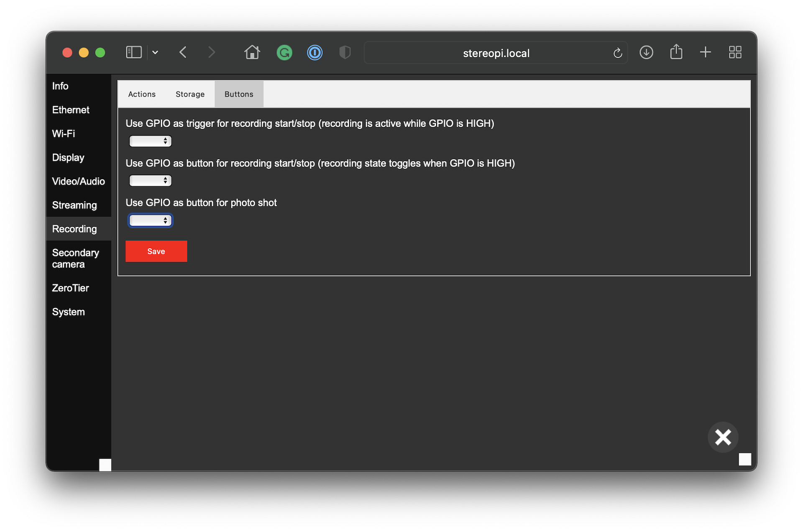Switch to the Storage tab
This screenshot has width=803, height=532.
coord(190,94)
